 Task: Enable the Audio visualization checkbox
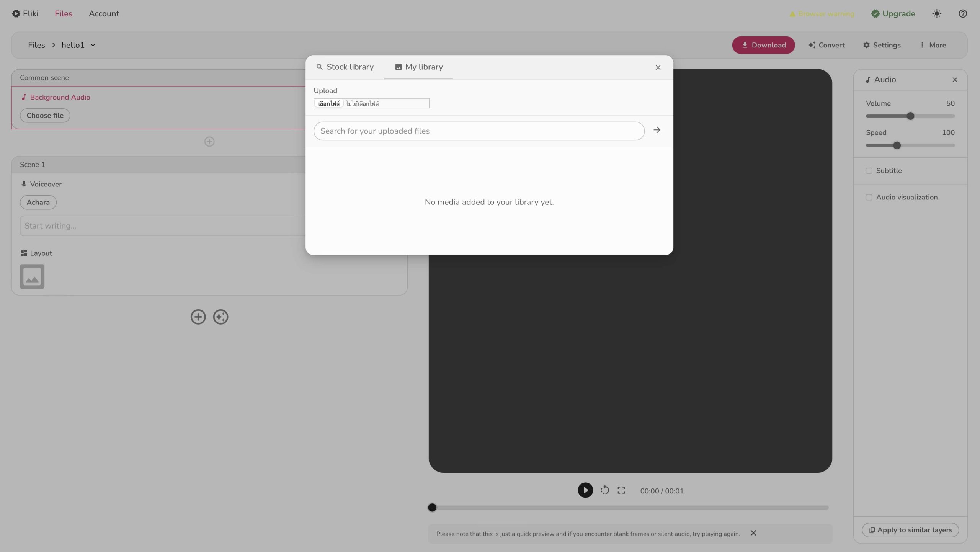coord(869,198)
